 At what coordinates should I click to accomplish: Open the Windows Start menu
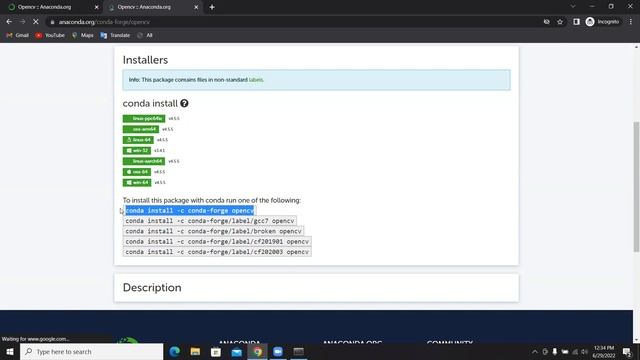[x=9, y=351]
